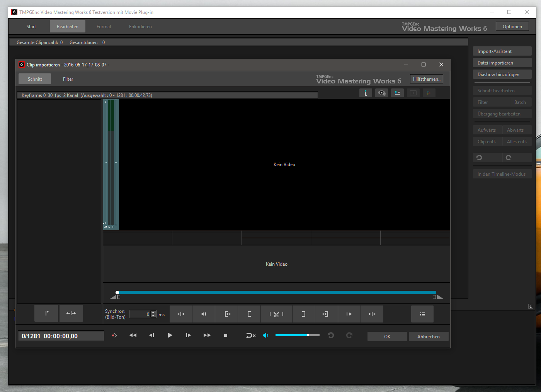Click the flag marker button under clip list
The width and height of the screenshot is (541, 392).
click(x=46, y=313)
